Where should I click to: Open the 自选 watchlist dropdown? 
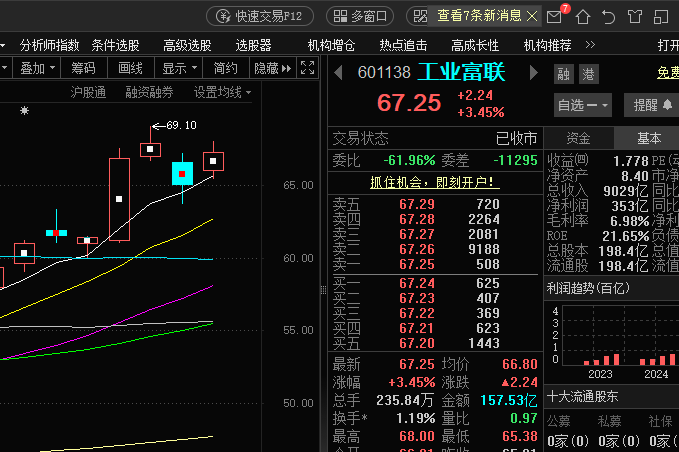(x=583, y=105)
